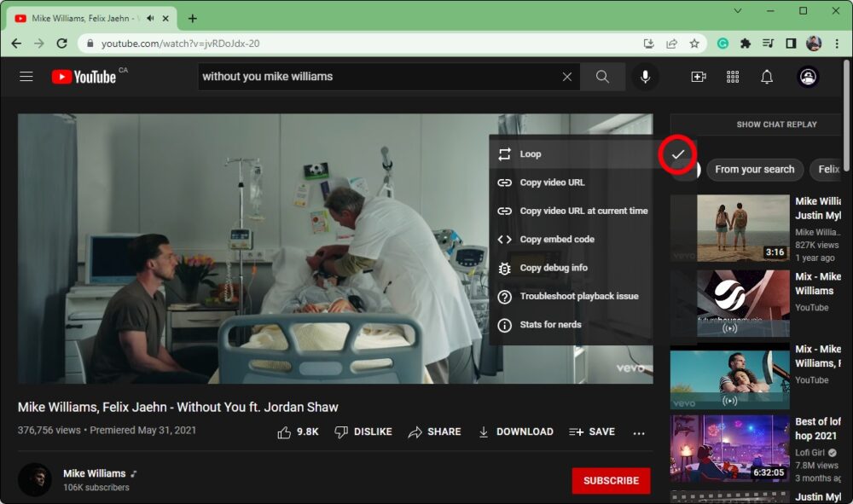Start voice search with microphone icon
The image size is (853, 504).
click(645, 77)
